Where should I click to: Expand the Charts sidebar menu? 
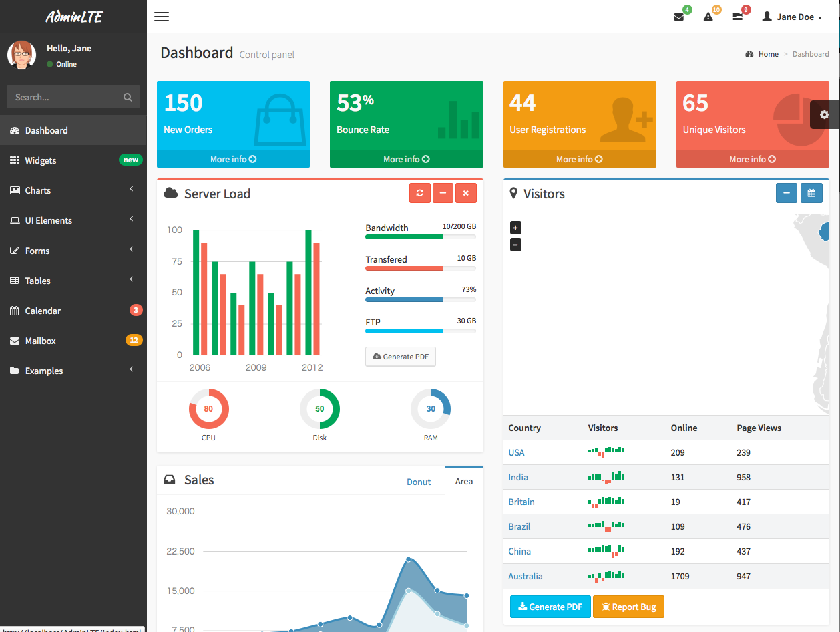click(73, 190)
